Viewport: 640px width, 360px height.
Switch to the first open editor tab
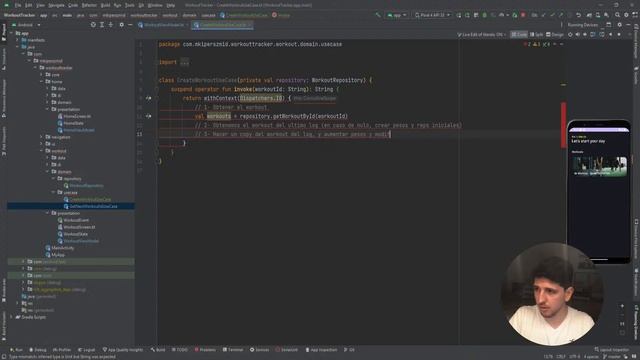pos(163,25)
